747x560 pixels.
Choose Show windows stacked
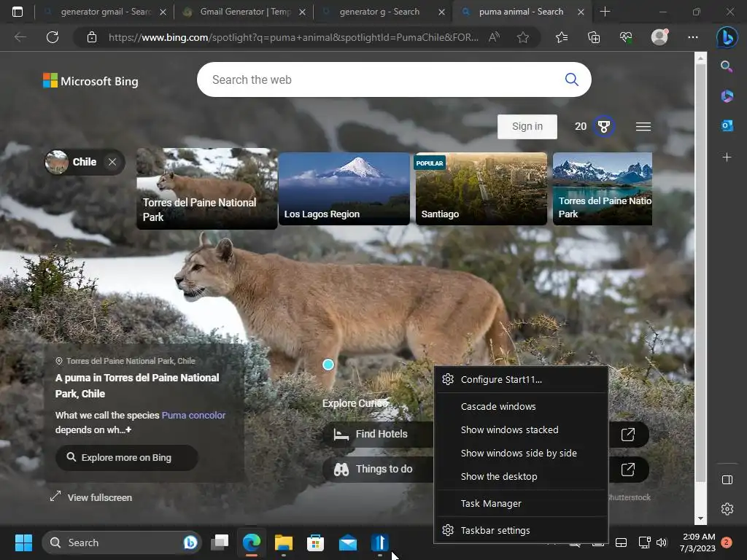pyautogui.click(x=520, y=429)
